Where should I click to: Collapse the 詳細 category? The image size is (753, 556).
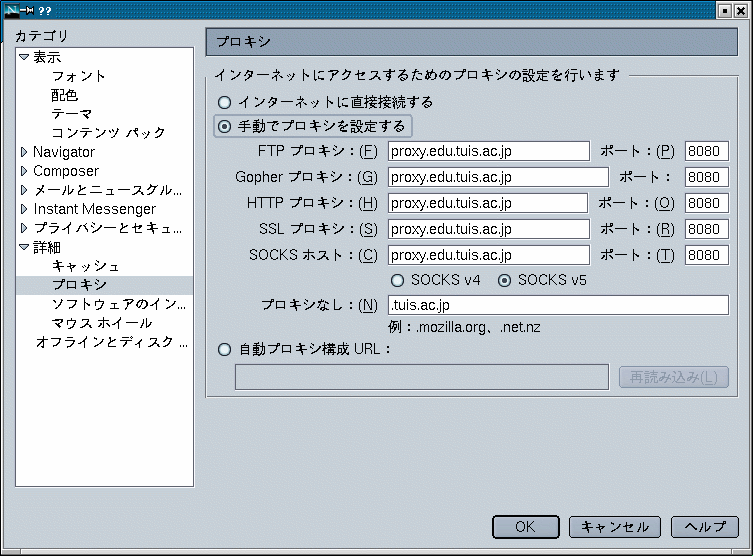pos(24,247)
